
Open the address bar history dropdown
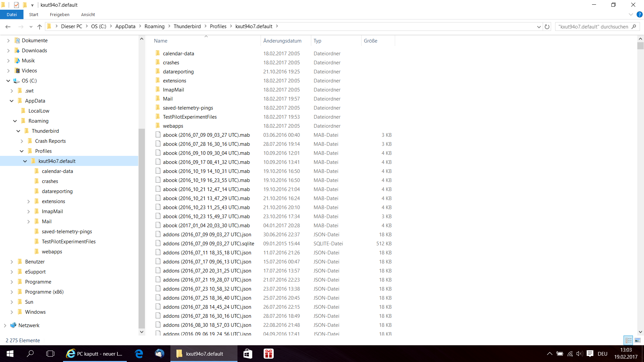point(539,27)
